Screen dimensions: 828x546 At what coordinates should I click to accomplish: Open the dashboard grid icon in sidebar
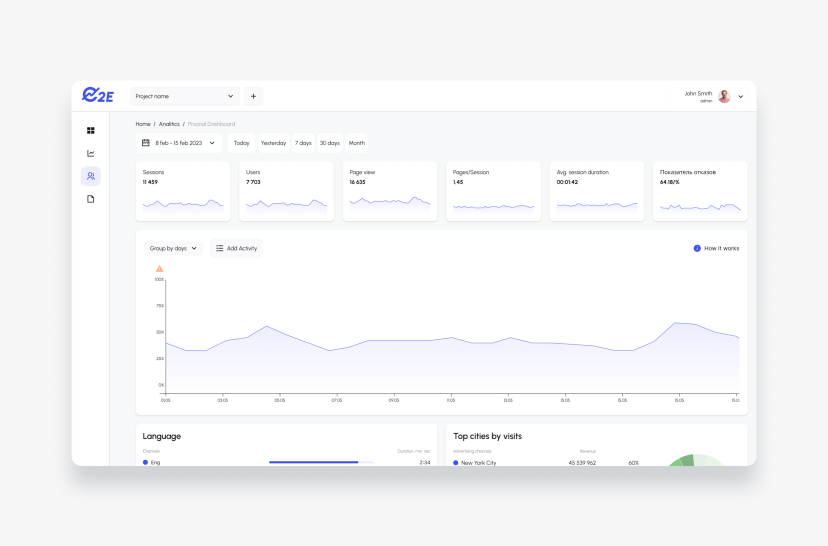coord(91,130)
